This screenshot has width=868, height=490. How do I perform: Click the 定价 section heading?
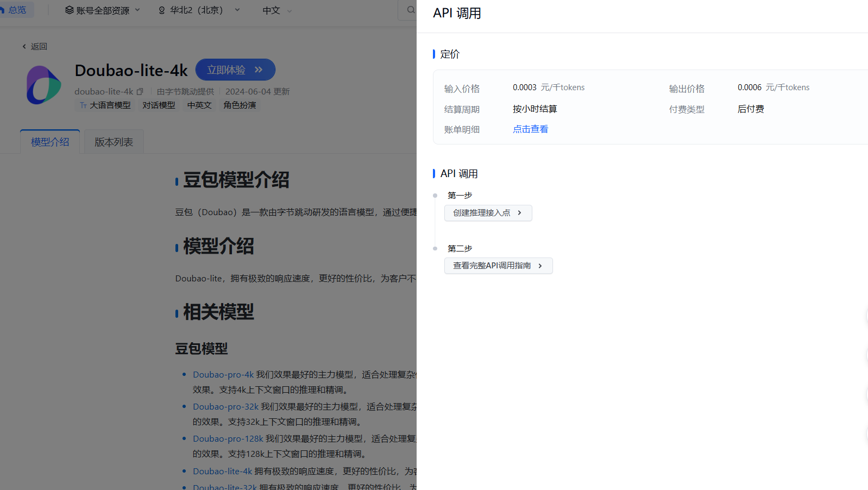point(450,54)
